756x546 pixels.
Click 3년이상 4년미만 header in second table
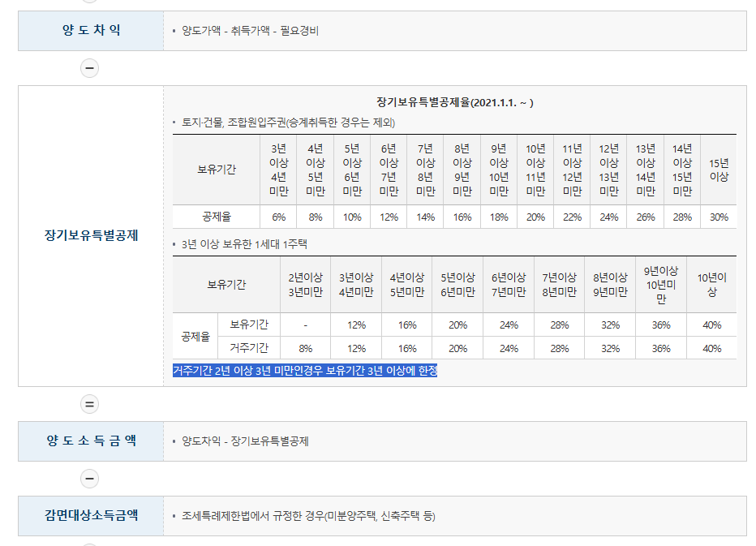point(356,285)
